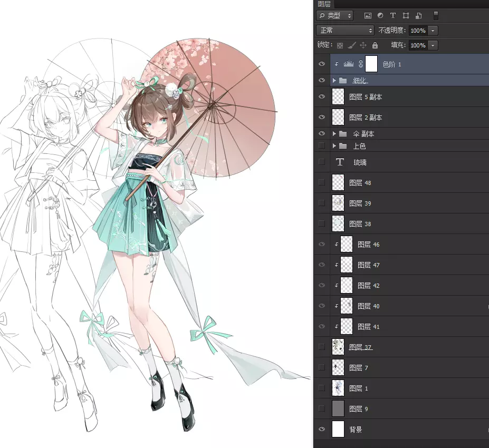Click folder icon of 细化 group
489x448 pixels.
(343, 81)
